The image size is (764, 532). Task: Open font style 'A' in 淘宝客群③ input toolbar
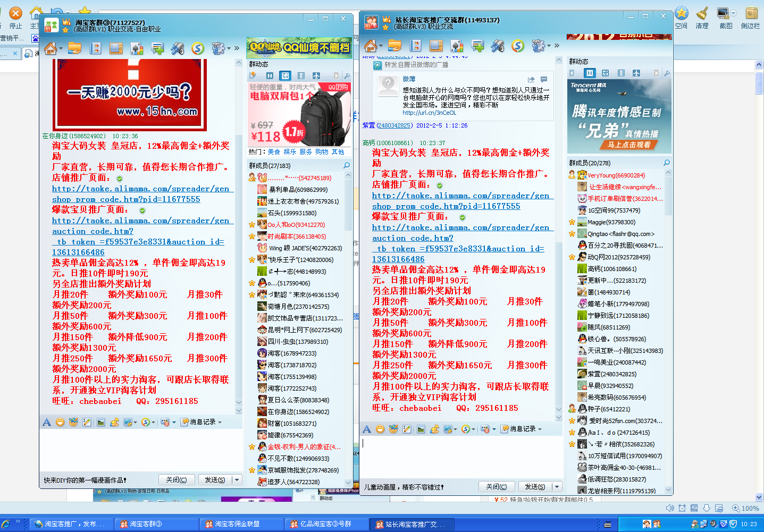click(x=47, y=422)
